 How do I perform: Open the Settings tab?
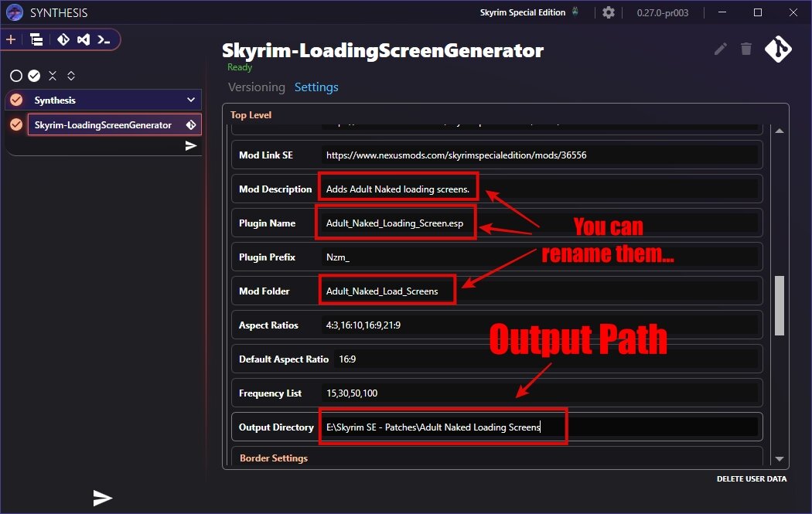316,87
